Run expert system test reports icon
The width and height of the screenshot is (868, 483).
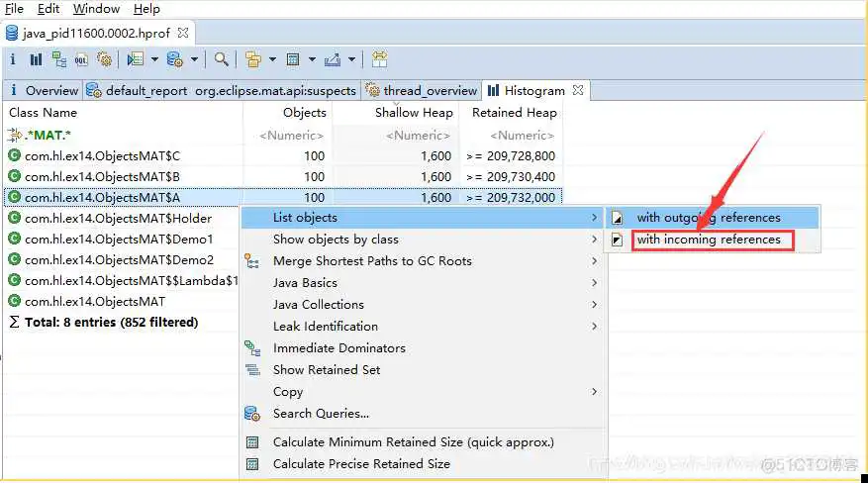[135, 59]
